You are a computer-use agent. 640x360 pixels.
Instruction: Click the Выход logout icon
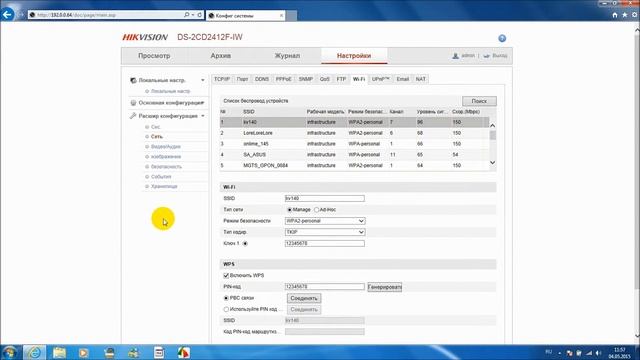point(487,56)
